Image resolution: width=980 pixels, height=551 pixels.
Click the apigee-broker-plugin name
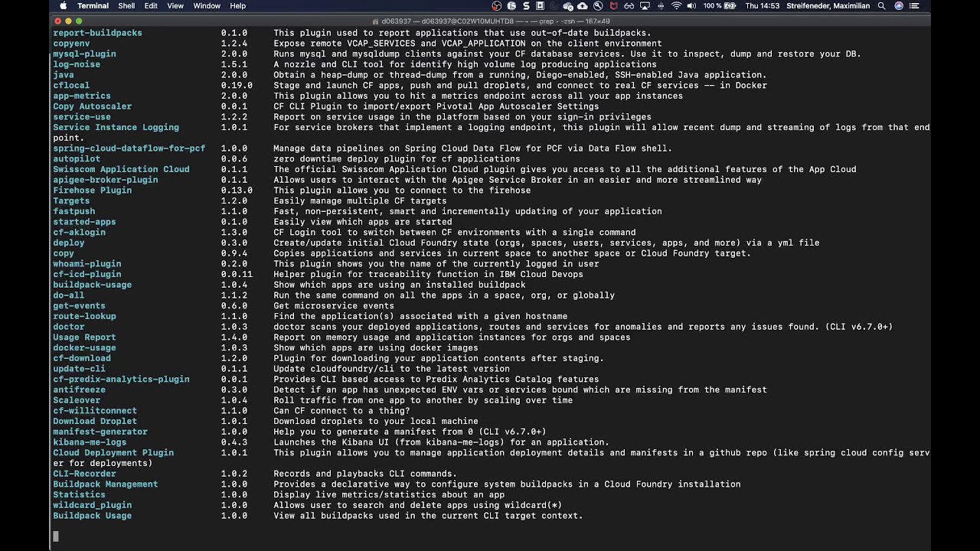(x=105, y=180)
